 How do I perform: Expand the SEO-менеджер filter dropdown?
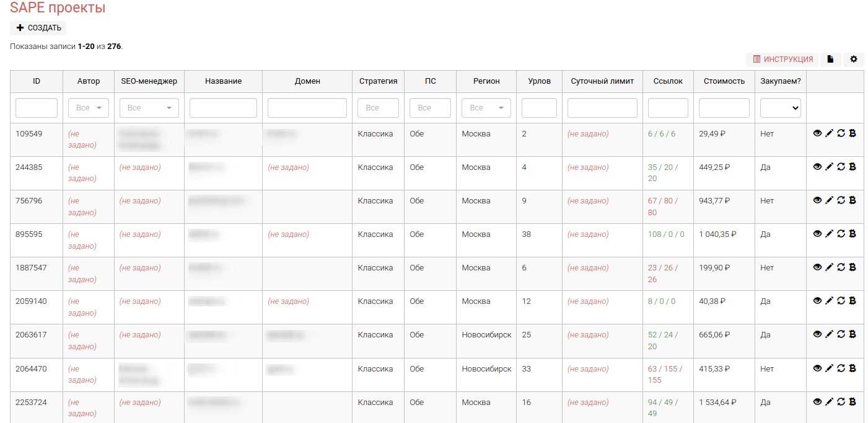click(149, 108)
